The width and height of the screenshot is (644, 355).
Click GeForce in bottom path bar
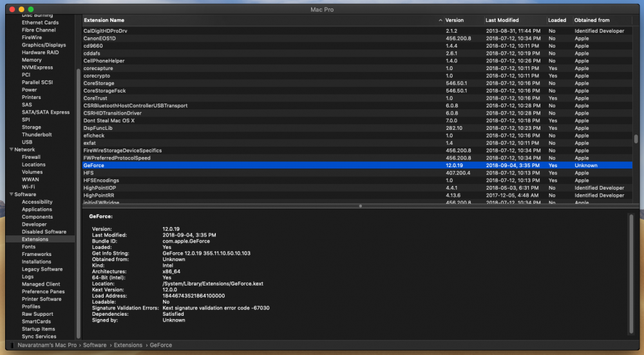160,345
